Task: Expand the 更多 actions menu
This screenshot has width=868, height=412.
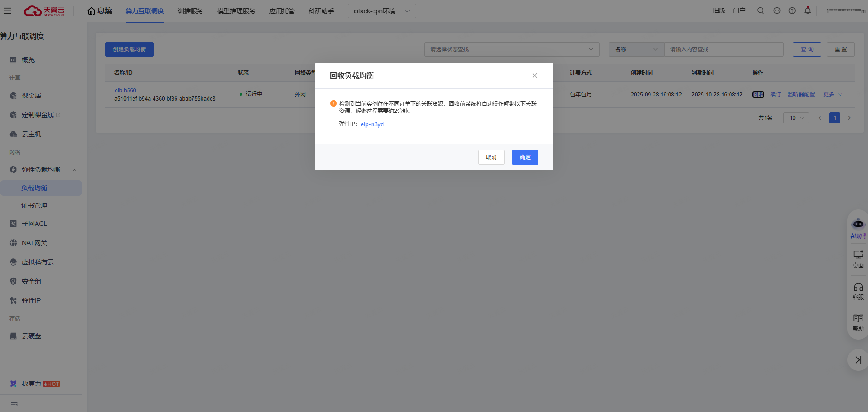Action: 832,95
